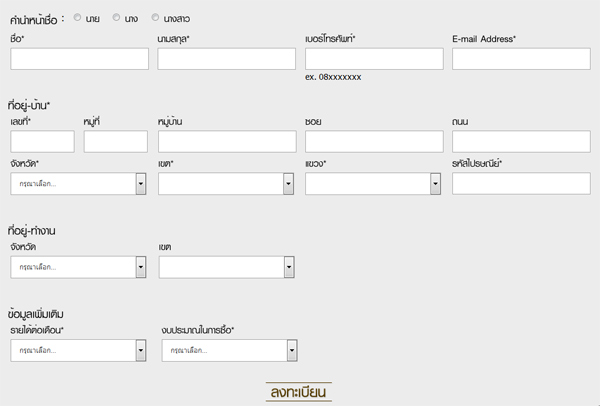Click the E-mail Address input box
600x406 pixels.
pyautogui.click(x=520, y=59)
